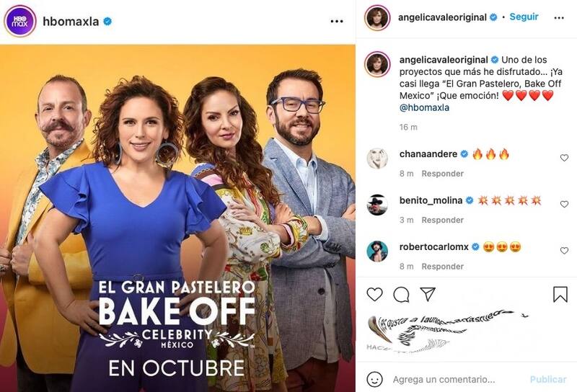This screenshot has height=392, width=577.
Task: Like the post with the heart icon
Action: tap(375, 294)
